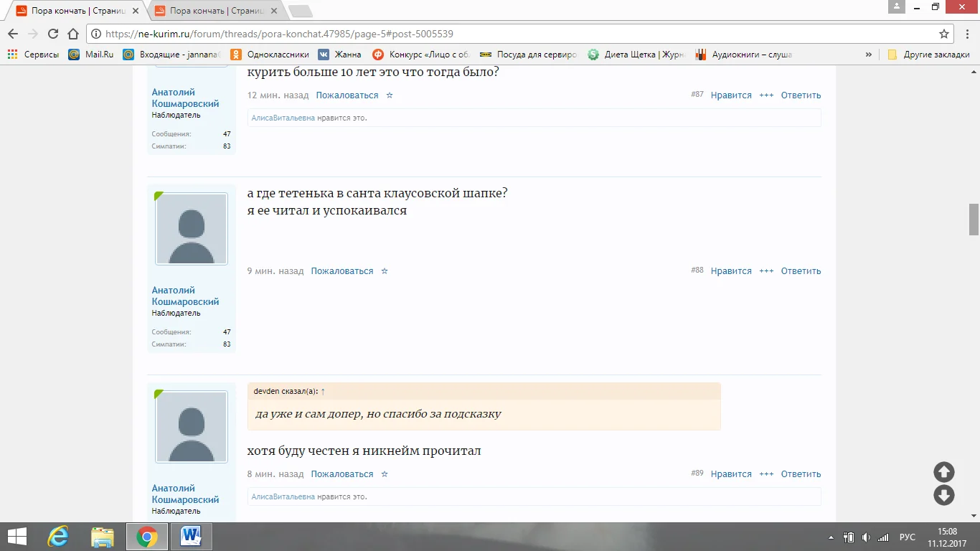Click Пожаловаться on post #89
The image size is (980, 551).
341,474
